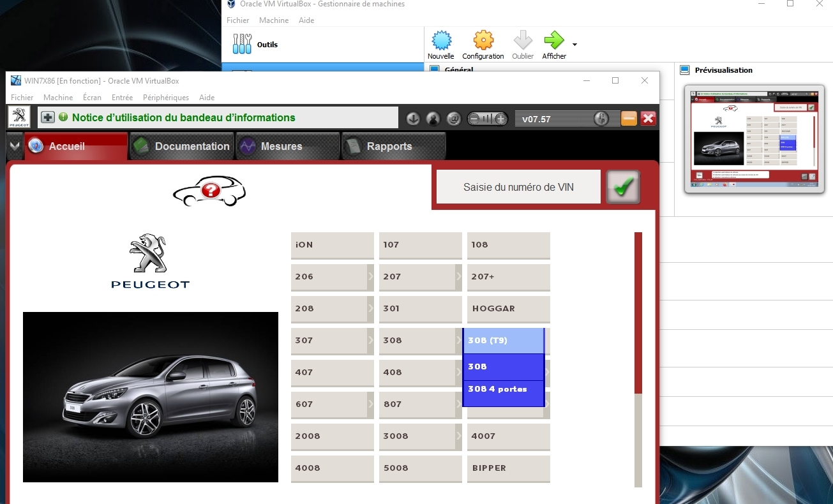833x504 pixels.
Task: Click the VM preview thumbnail in VirtualBox Manager
Action: click(753, 138)
